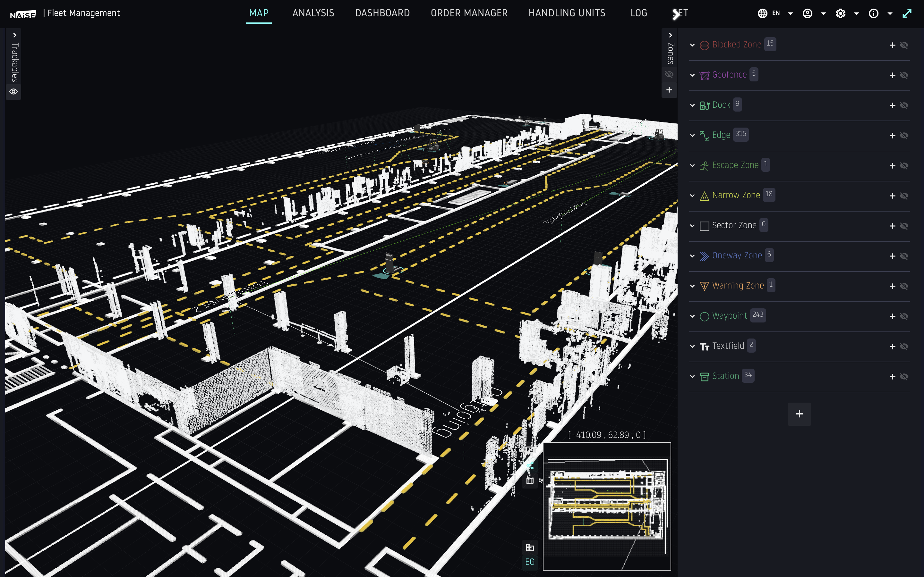Click the fullscreen expand arrows icon
The height and width of the screenshot is (577, 924).
point(907,13)
